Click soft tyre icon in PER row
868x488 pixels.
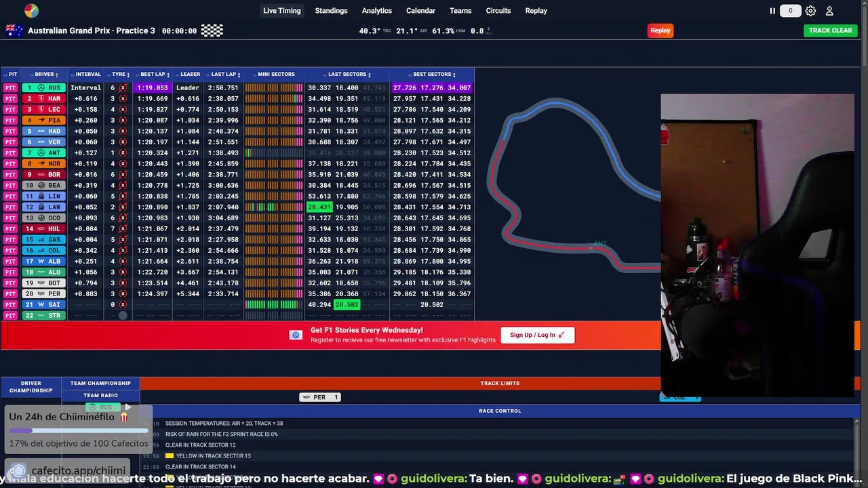click(123, 294)
